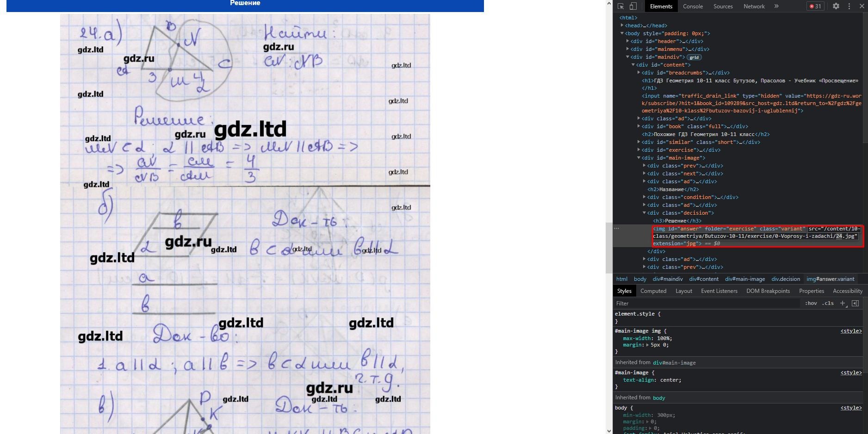Open the Layout tab
Viewport: 868px width, 434px height.
click(x=683, y=291)
